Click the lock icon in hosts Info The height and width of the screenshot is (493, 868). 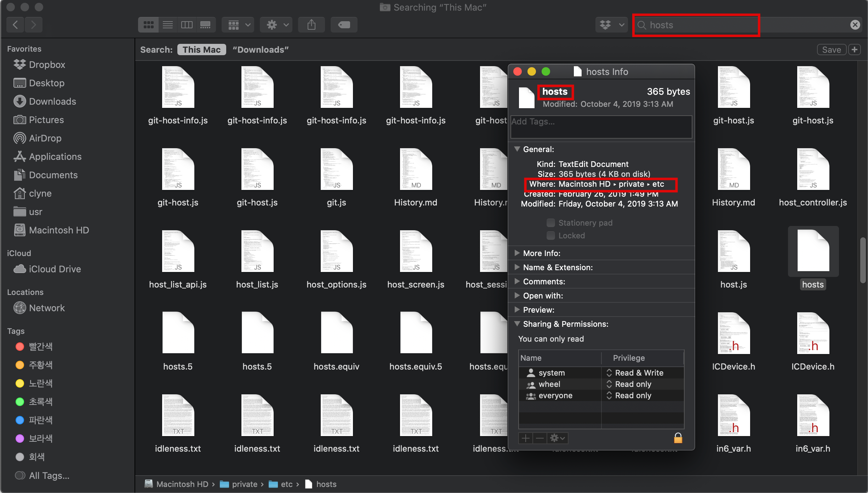pos(678,438)
